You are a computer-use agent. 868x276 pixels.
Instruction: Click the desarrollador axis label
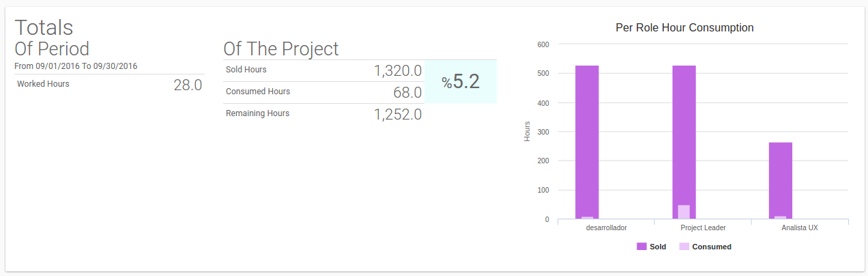click(607, 227)
